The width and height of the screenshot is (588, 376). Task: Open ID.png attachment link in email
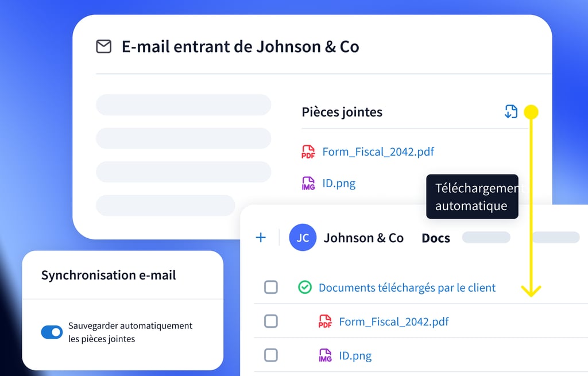[x=339, y=184]
